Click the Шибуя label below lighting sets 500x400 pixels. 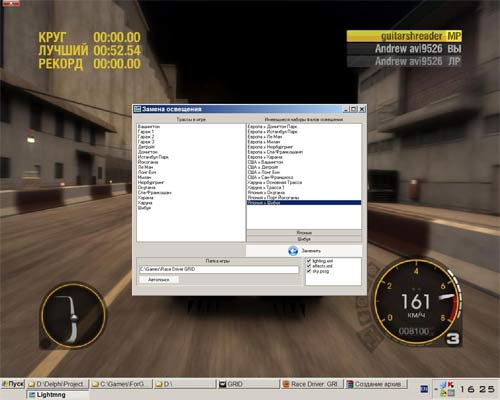[304, 239]
